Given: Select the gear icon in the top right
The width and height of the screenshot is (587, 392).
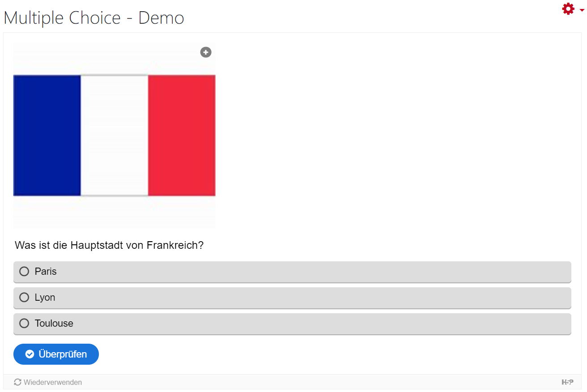Looking at the screenshot, I should pos(568,9).
